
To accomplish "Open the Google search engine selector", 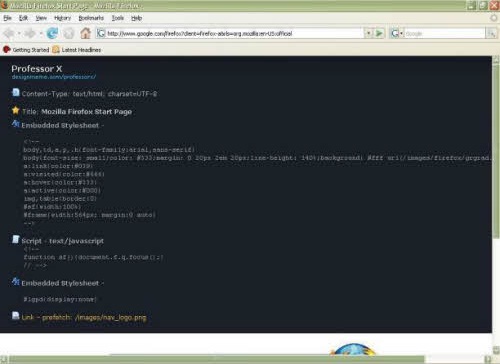I will [397, 33].
